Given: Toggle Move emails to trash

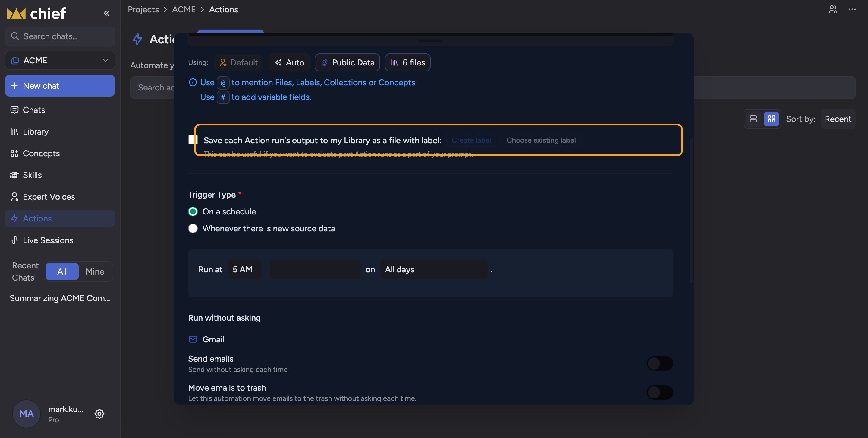Looking at the screenshot, I should [x=660, y=392].
